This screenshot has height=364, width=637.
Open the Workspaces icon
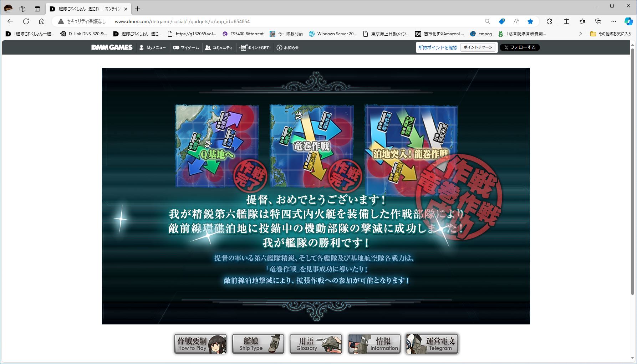click(x=22, y=9)
